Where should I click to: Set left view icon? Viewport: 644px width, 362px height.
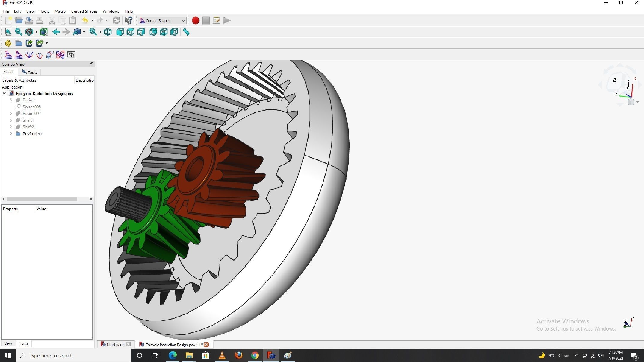[174, 32]
